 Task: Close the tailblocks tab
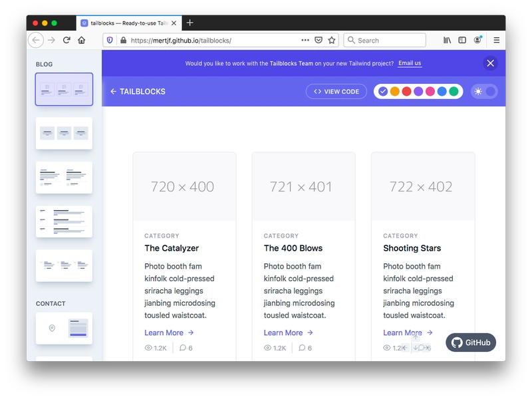click(174, 23)
